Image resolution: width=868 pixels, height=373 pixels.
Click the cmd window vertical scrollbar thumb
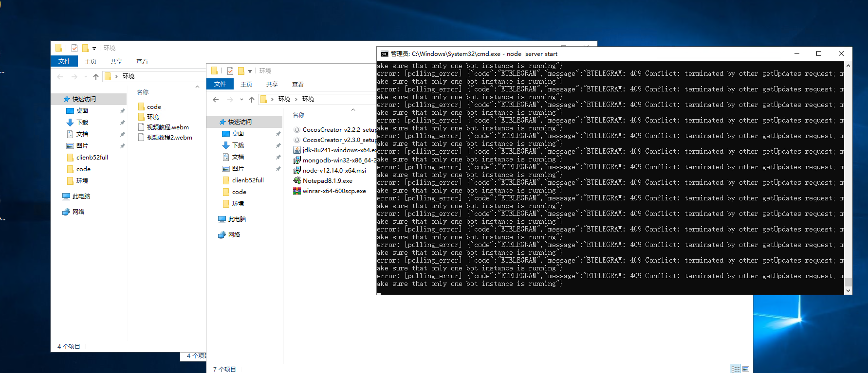click(x=848, y=282)
